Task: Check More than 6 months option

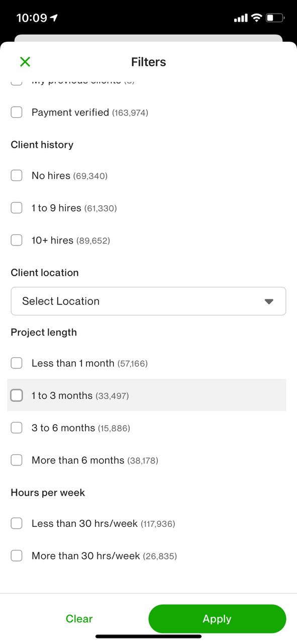Action: point(17,460)
